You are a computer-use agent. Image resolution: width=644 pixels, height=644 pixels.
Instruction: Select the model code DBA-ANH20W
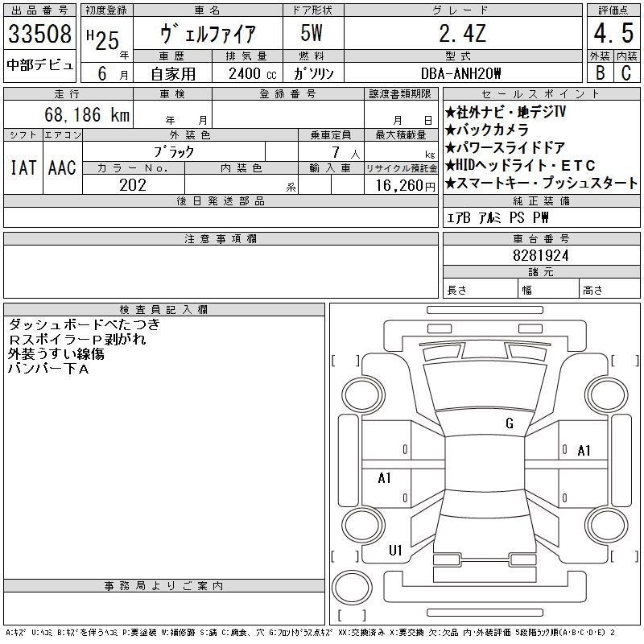[461, 73]
